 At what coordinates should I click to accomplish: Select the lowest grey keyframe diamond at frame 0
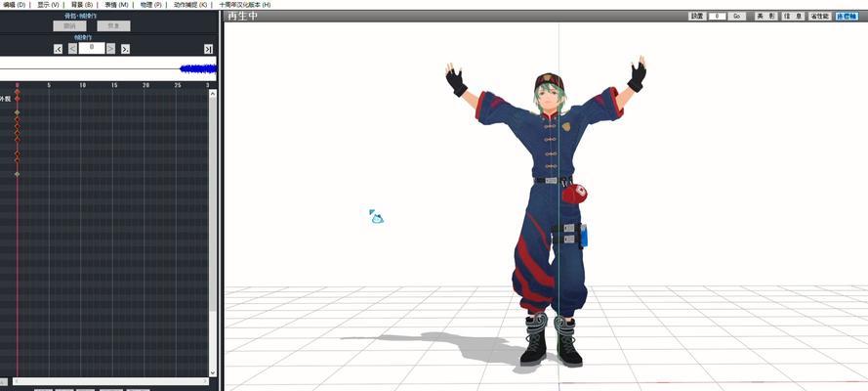[x=18, y=174]
